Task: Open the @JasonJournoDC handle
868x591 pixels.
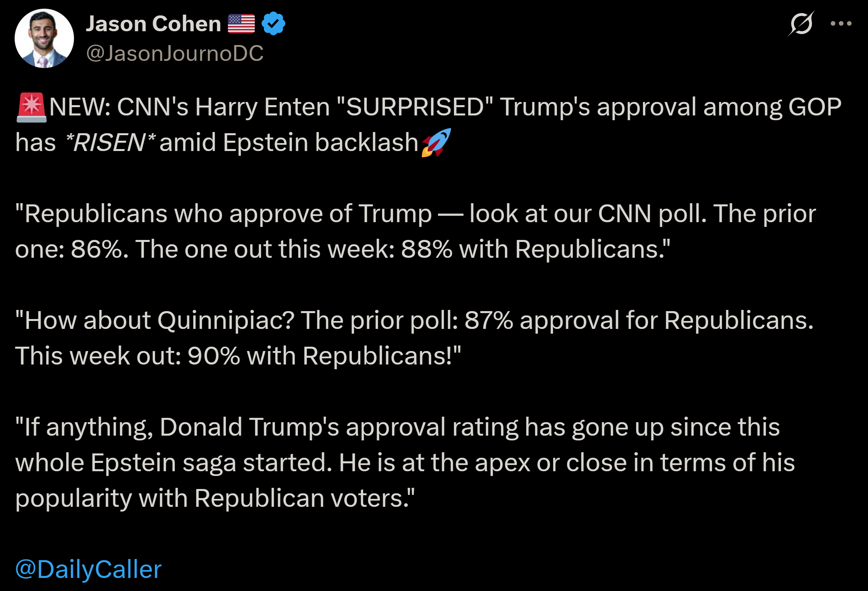Action: pyautogui.click(x=175, y=53)
